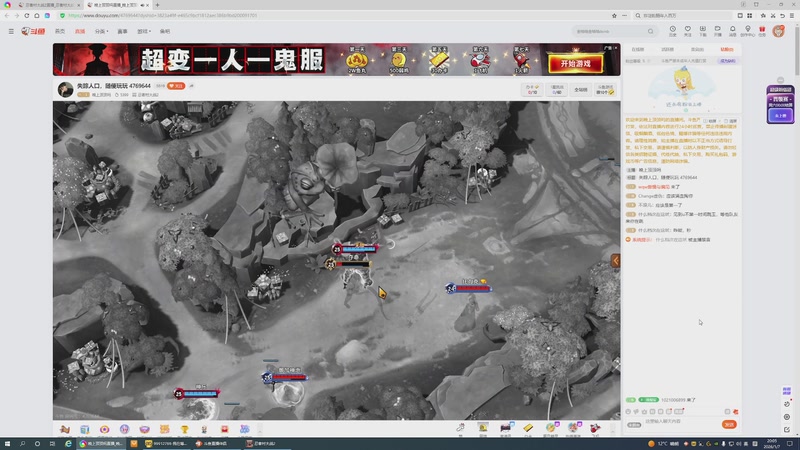Bookmark the page with the star icon
Viewport: 800px width, 450px height.
[614, 15]
